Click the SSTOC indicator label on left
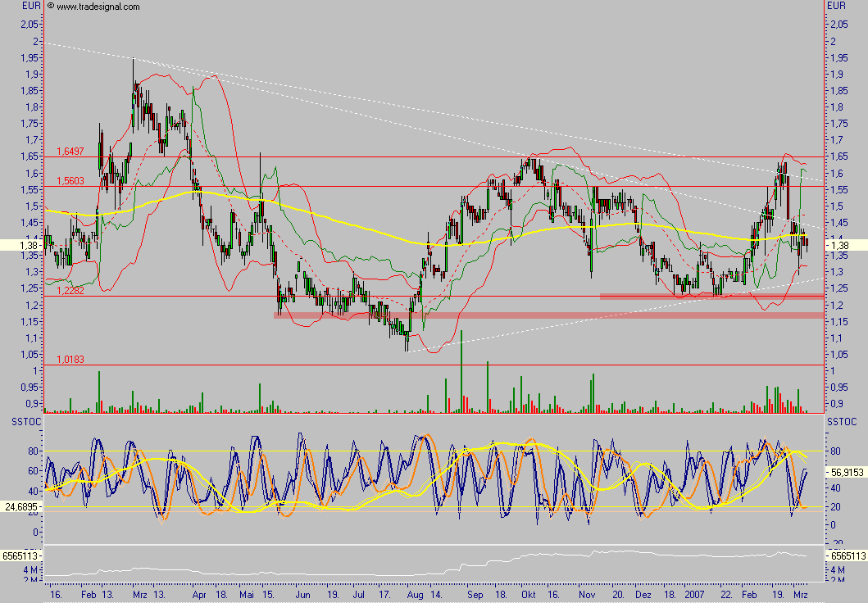 pyautogui.click(x=16, y=421)
